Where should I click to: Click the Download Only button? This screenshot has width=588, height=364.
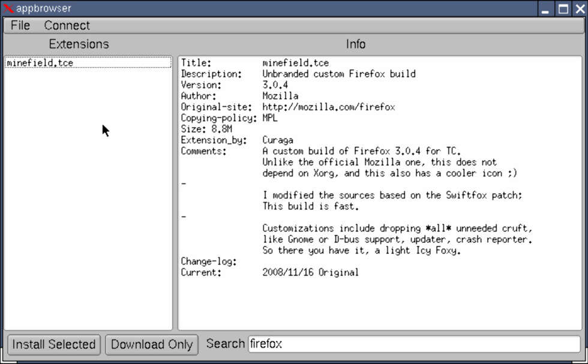click(x=151, y=344)
